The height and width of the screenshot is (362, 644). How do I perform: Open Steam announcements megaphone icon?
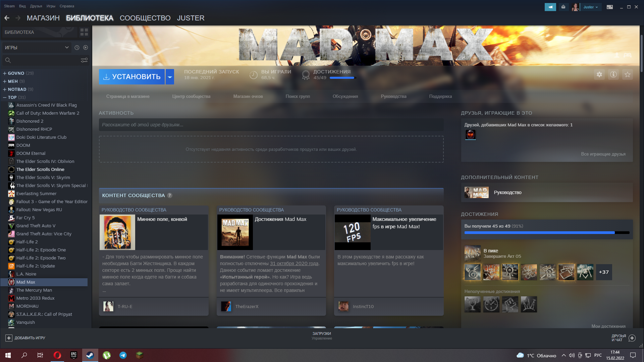550,7
